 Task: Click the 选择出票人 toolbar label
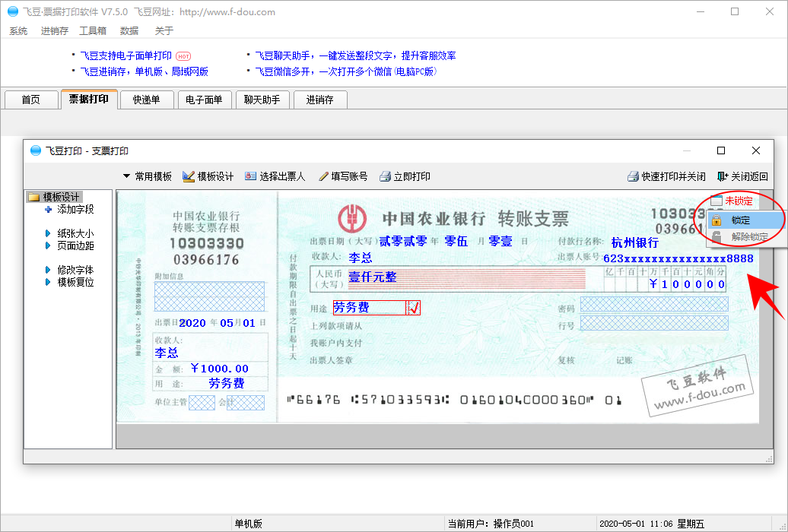coord(282,176)
